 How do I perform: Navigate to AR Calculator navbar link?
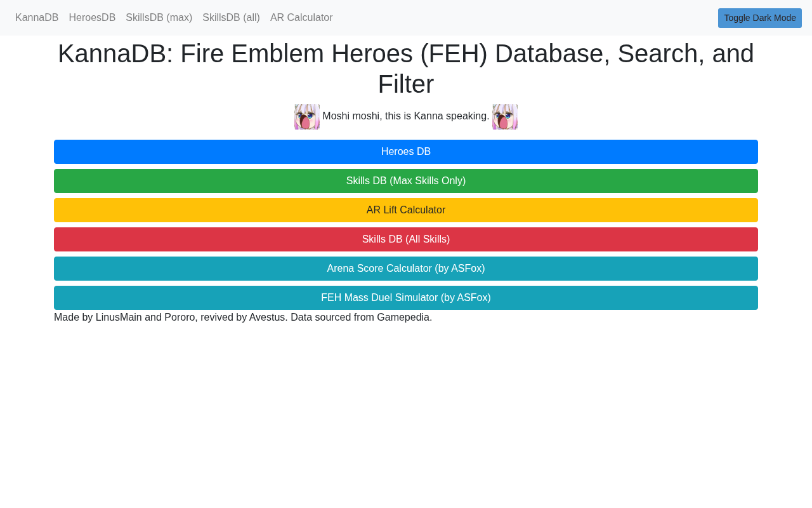click(x=301, y=18)
